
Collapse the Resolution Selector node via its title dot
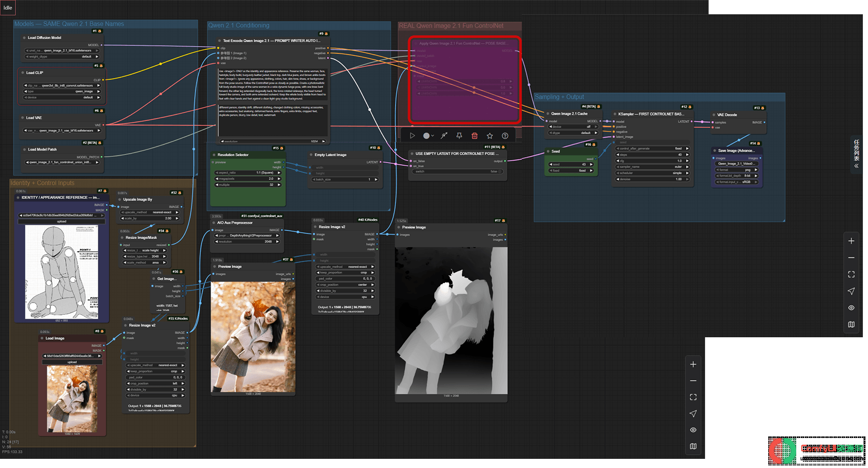[214, 155]
